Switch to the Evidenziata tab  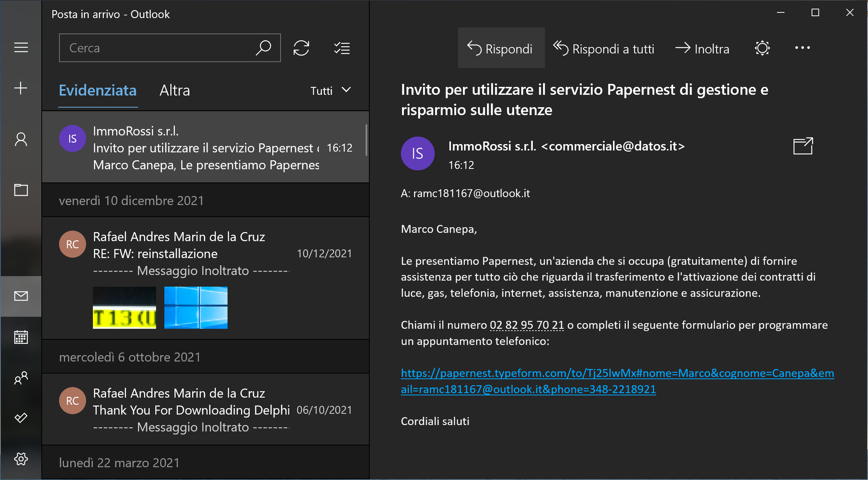(98, 91)
